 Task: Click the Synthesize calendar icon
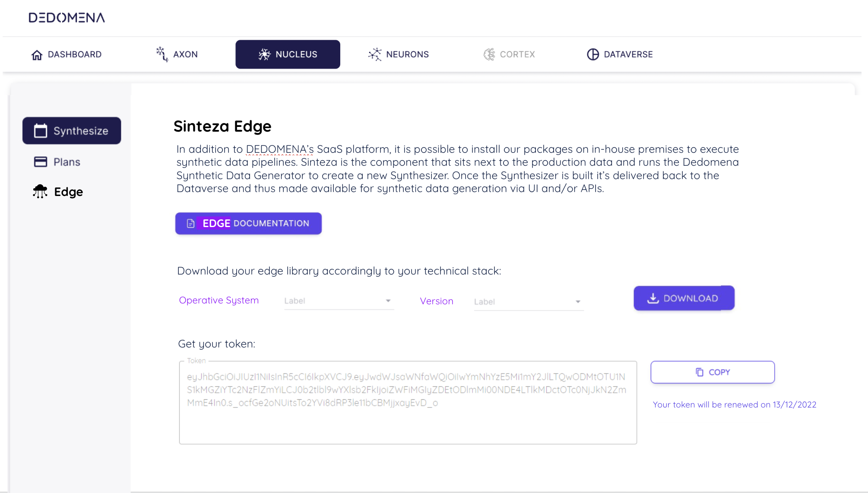[x=41, y=131]
